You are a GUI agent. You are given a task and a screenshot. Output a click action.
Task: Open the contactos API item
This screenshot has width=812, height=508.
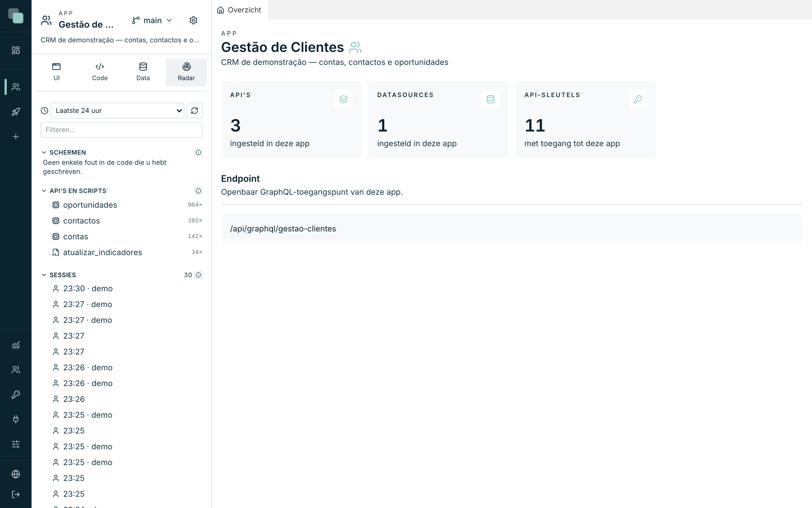point(122,221)
